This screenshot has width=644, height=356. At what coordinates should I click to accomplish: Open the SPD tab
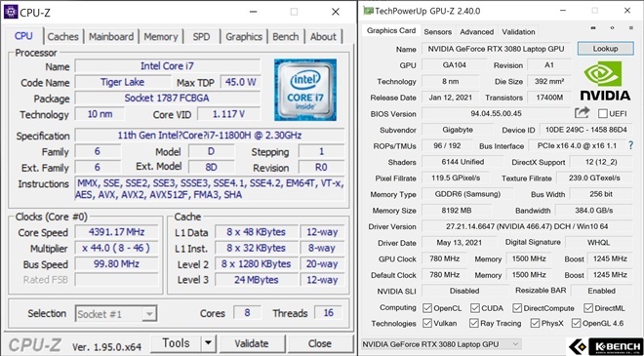[201, 36]
